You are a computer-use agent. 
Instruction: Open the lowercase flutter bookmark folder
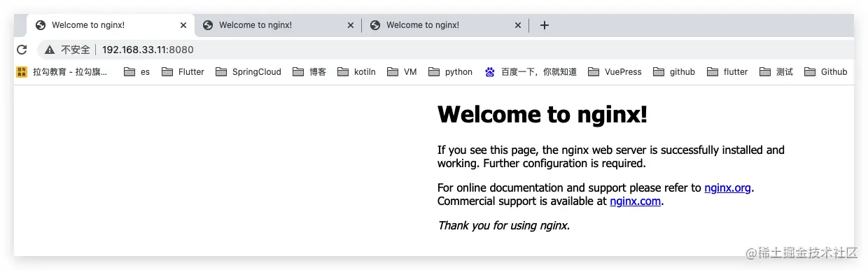(x=728, y=71)
